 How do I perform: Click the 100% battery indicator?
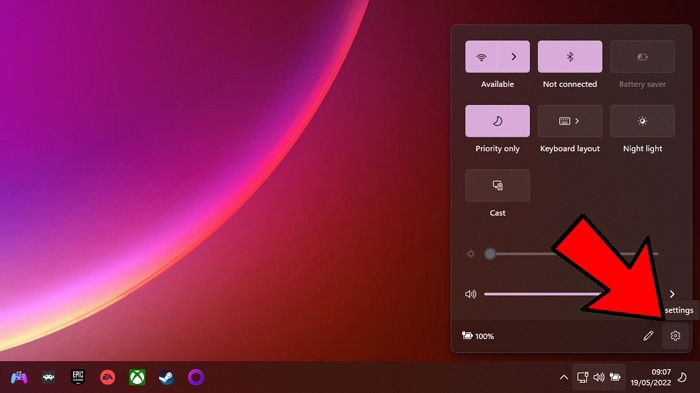click(x=478, y=336)
